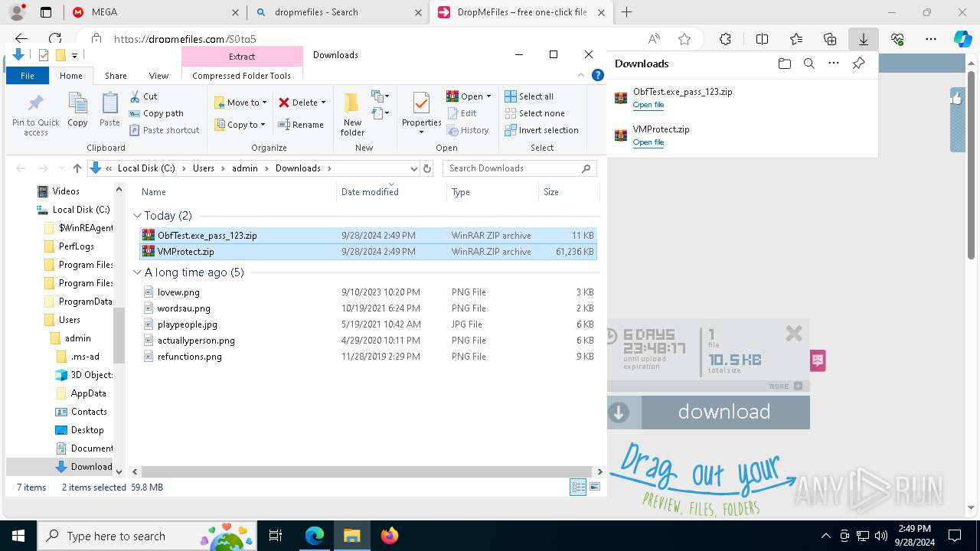
Task: Sort by Date modified column header
Action: point(391,192)
